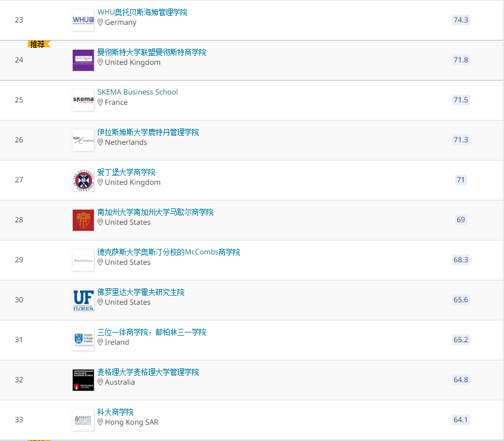Open the 曼彻斯特大学联盟曼彻斯特商学院 link
Viewport: 504px width, 441px height.
tap(151, 52)
